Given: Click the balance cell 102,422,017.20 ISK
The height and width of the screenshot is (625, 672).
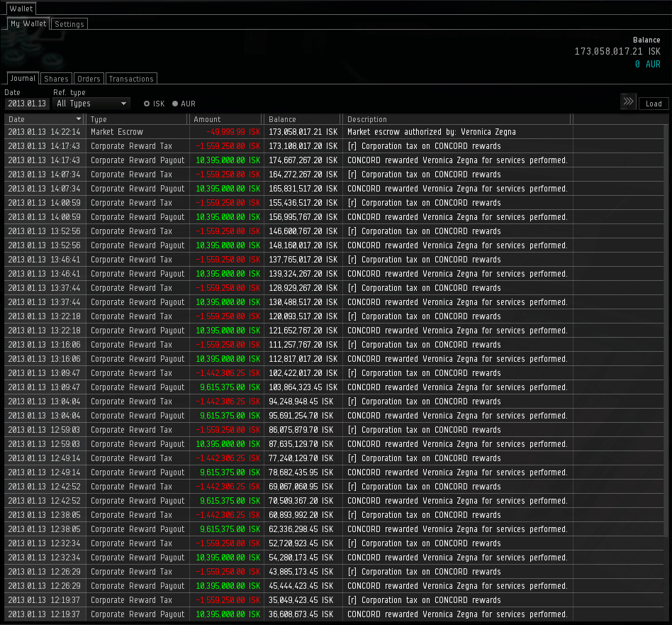Looking at the screenshot, I should pyautogui.click(x=303, y=372).
